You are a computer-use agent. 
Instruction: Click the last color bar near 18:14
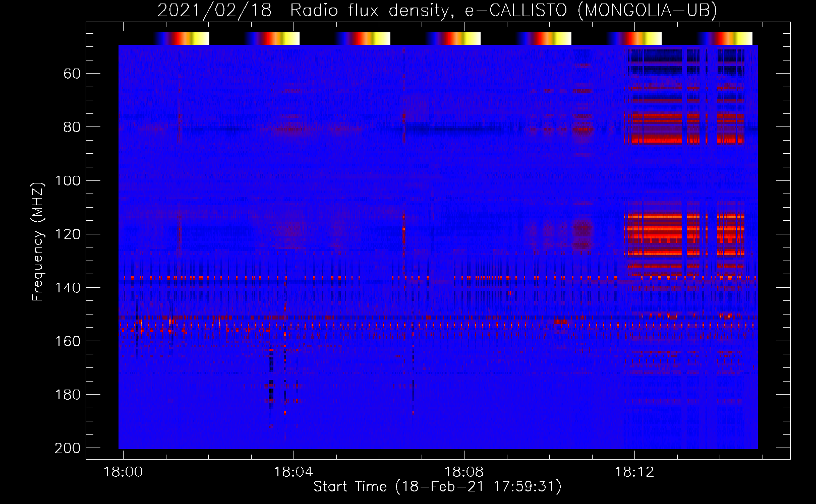pos(725,39)
